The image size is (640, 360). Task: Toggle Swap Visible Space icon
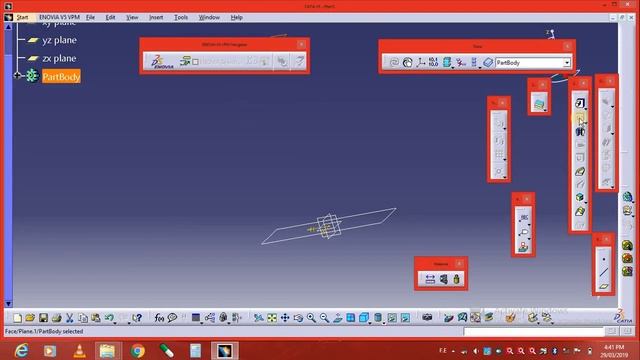405,318
